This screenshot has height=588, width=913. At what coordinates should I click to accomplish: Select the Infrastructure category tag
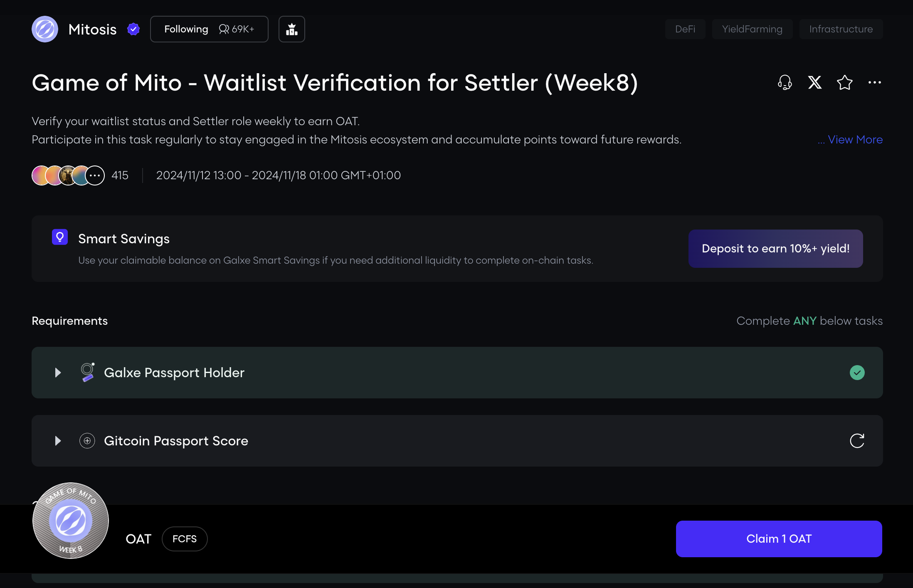point(841,29)
